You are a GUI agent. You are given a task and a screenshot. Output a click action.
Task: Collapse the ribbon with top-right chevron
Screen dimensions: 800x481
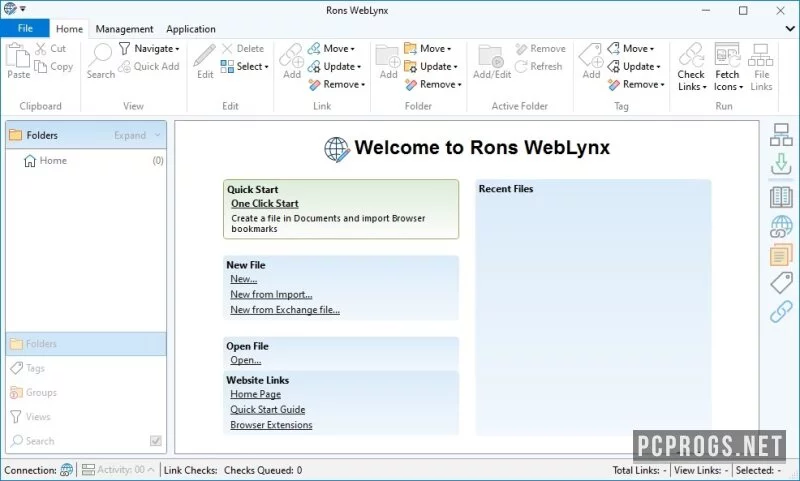coord(790,29)
